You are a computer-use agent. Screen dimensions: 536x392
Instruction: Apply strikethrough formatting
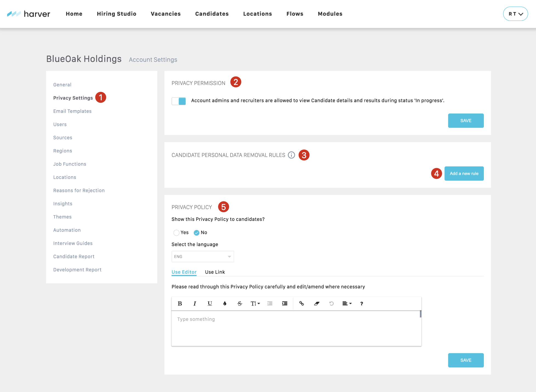240,303
